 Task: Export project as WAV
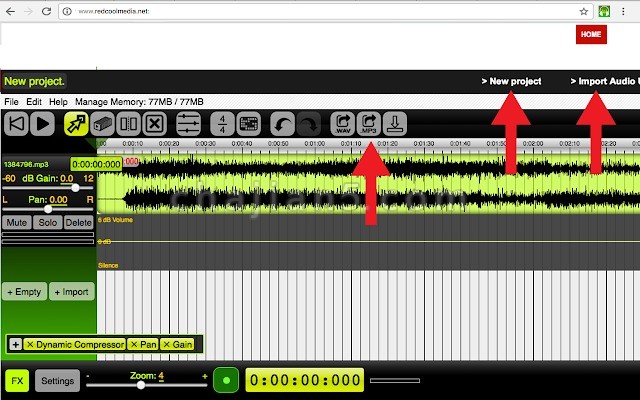point(343,124)
